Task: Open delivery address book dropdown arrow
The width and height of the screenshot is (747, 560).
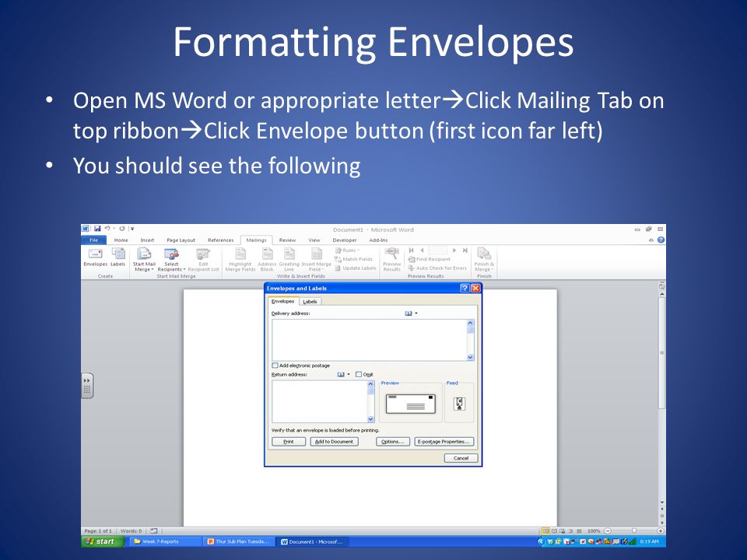Action: click(x=416, y=313)
